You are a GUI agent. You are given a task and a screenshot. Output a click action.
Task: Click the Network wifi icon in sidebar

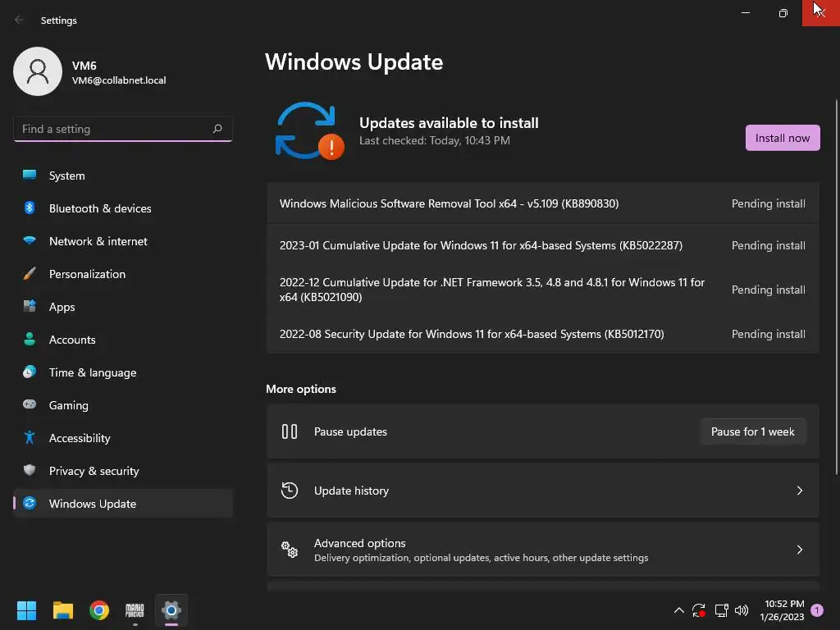30,240
